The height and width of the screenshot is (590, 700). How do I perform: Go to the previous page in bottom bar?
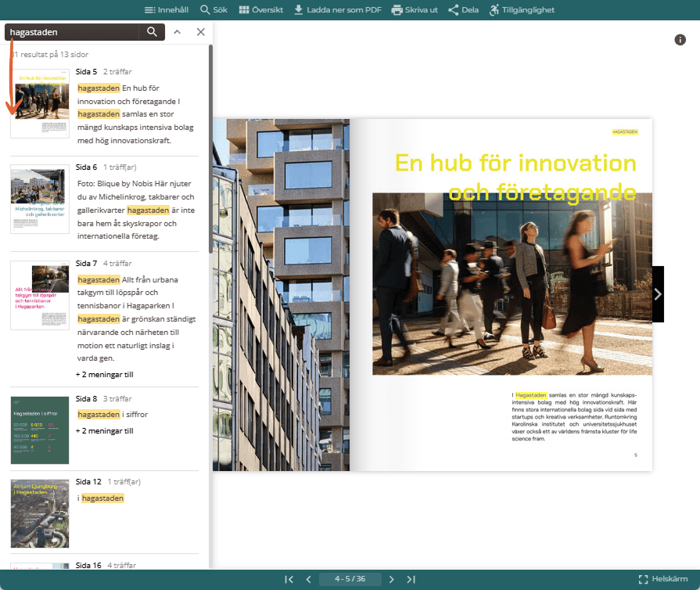pyautogui.click(x=308, y=579)
